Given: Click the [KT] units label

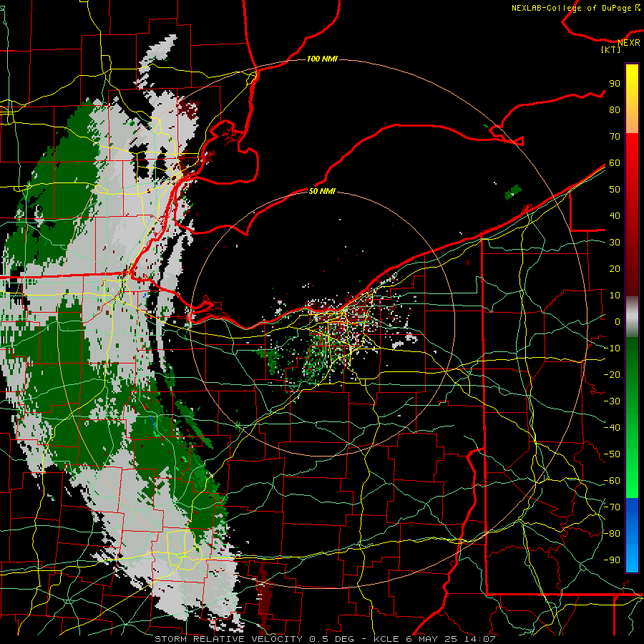Looking at the screenshot, I should [611, 49].
